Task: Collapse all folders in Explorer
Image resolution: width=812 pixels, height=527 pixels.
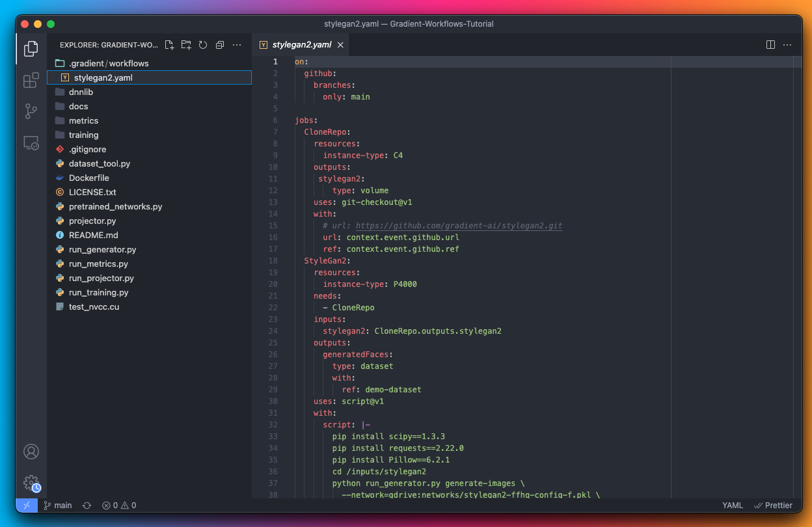Action: tap(220, 45)
